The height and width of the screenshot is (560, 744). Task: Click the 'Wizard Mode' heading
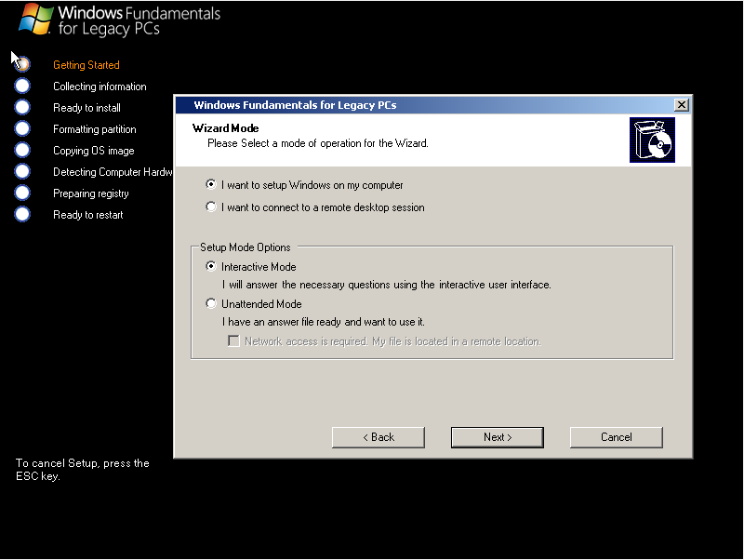click(x=225, y=128)
